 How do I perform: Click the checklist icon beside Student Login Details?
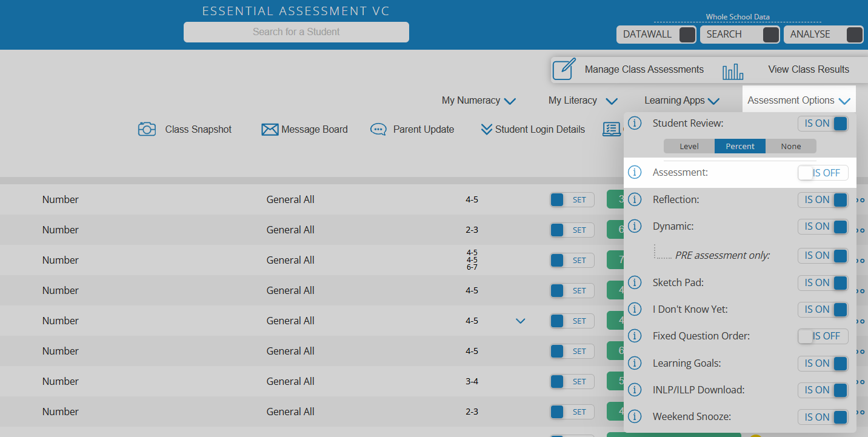click(610, 129)
